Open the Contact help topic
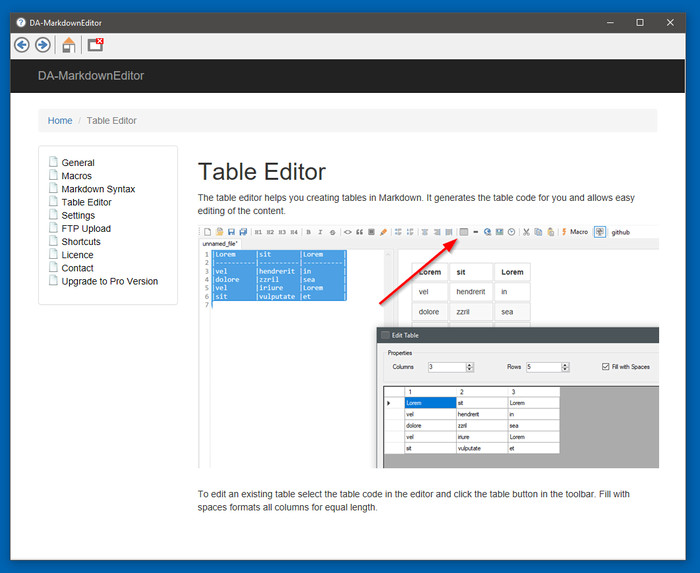Image resolution: width=700 pixels, height=573 pixels. (77, 268)
